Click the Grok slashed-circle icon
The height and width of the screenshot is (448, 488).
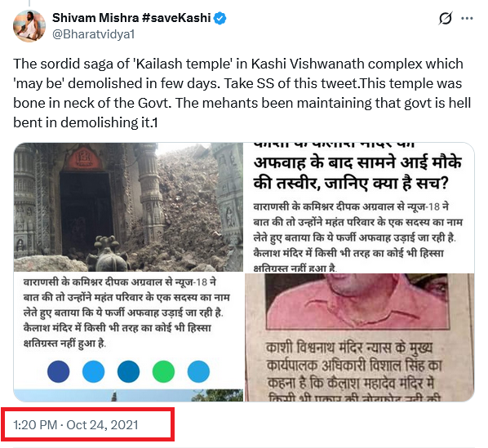click(445, 19)
